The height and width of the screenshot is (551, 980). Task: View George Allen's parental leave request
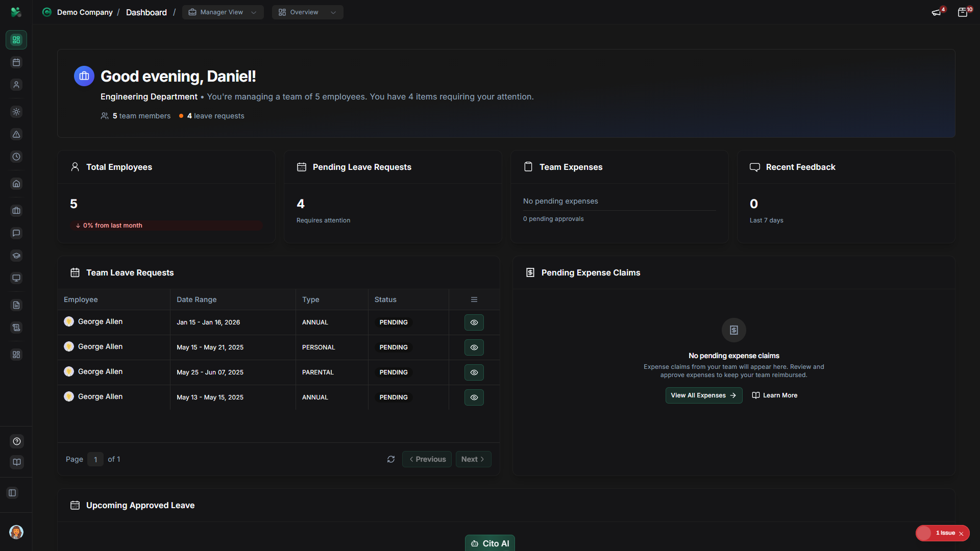coord(474,372)
